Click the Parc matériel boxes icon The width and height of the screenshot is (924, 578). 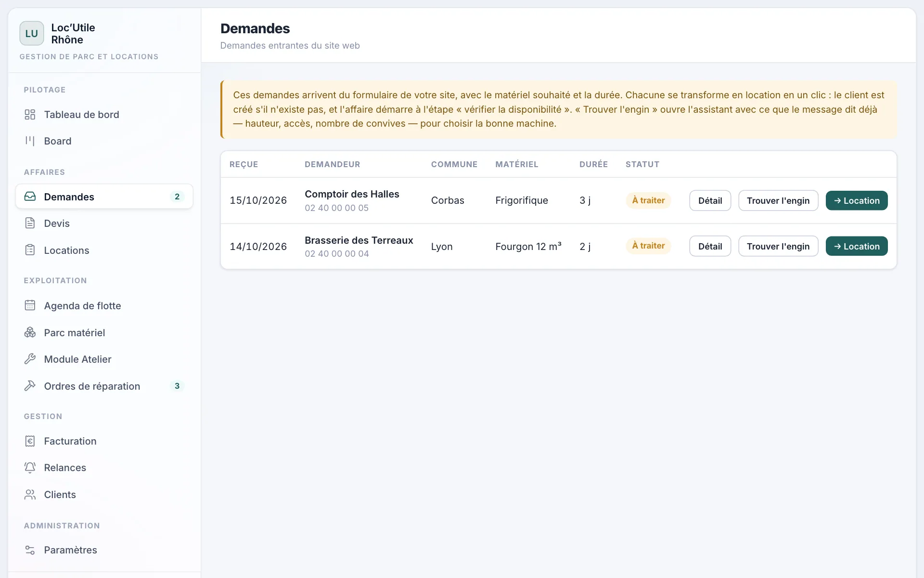click(30, 333)
